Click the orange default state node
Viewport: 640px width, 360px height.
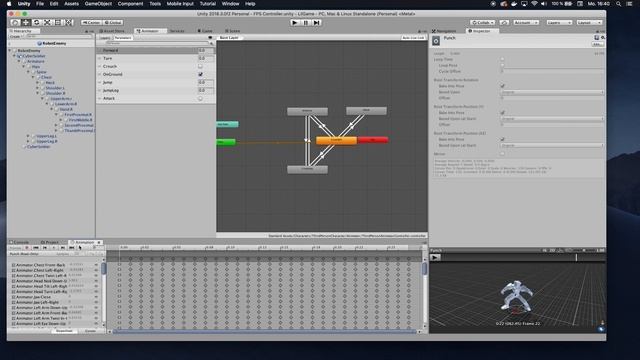pos(336,140)
